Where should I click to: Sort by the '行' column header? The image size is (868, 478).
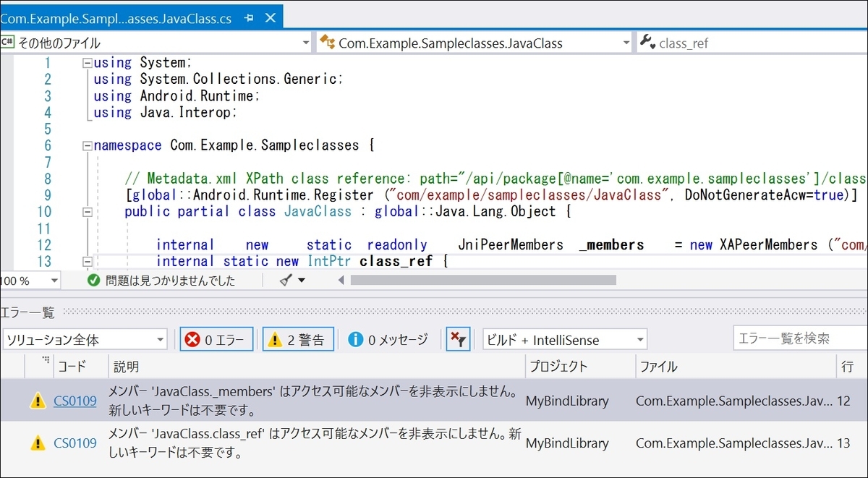pos(851,367)
